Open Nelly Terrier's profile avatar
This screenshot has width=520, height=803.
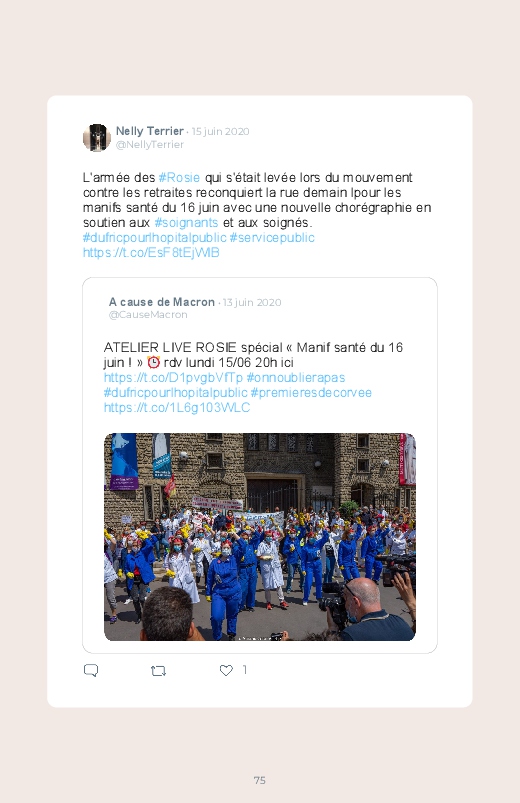click(x=97, y=138)
